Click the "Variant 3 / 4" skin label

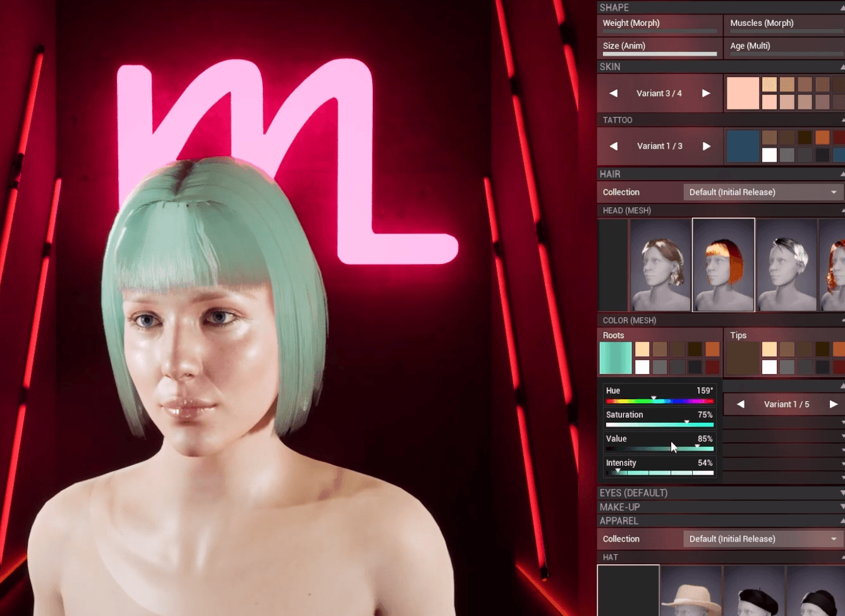[x=659, y=94]
